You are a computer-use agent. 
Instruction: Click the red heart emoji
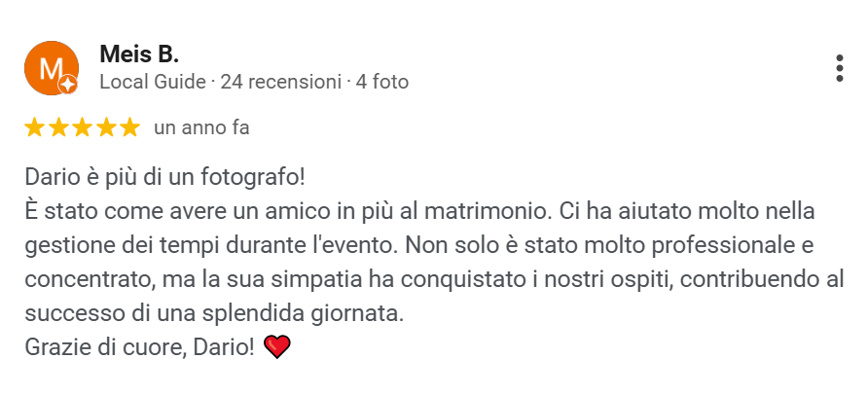[277, 345]
